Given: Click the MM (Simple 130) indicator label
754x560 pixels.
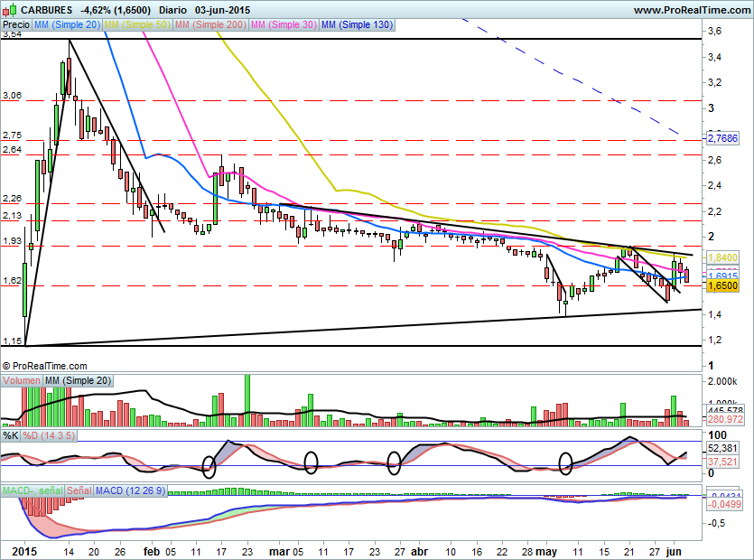Looking at the screenshot, I should [357, 26].
